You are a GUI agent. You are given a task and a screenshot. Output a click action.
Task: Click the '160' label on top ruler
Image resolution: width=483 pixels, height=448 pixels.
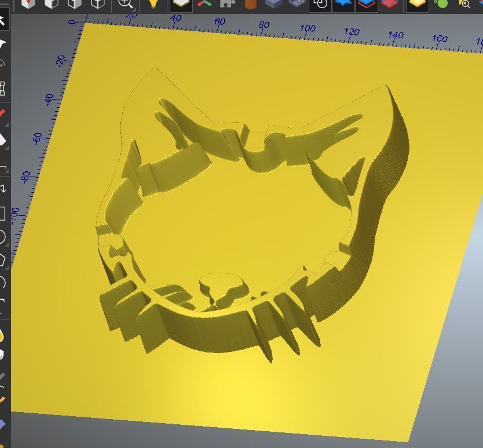[x=439, y=38]
